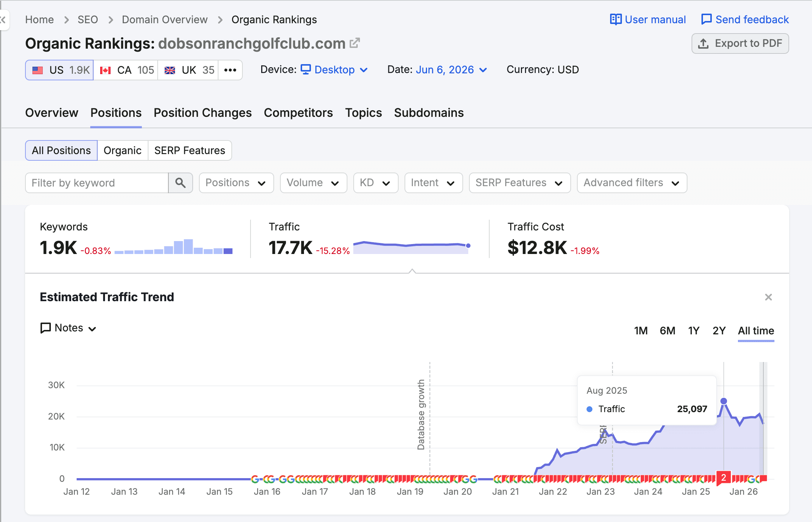This screenshot has width=812, height=522.
Task: Select the CA 105 database
Action: [126, 70]
